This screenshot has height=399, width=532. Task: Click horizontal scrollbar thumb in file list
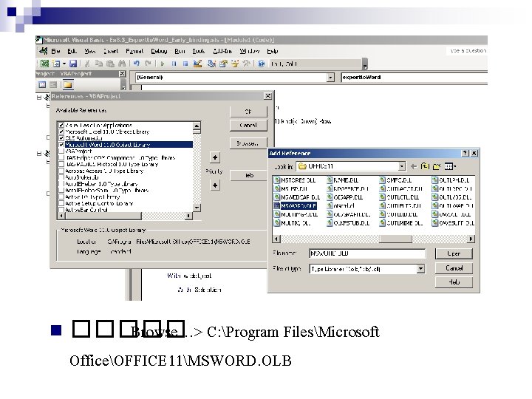point(395,239)
